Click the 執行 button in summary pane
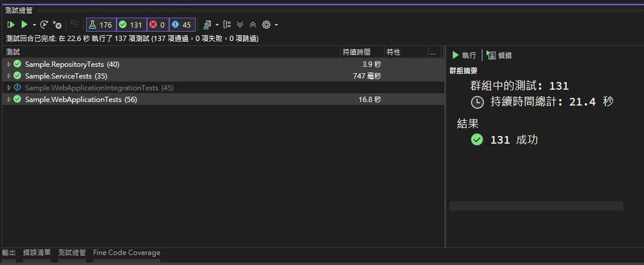Screen dimensions: 644x265 tap(464, 55)
